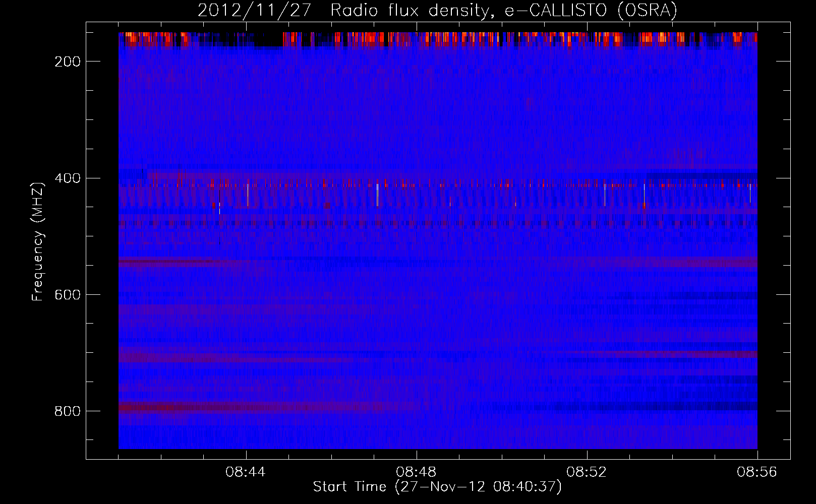Click the 800 frequency tick label
This screenshot has height=504, width=816.
(67, 411)
